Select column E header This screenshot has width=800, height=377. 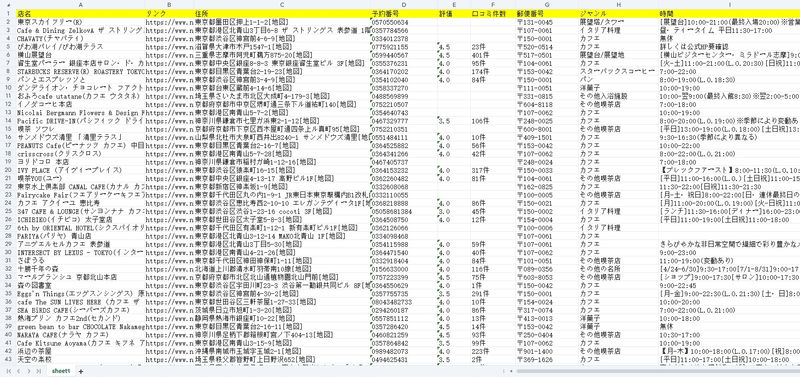[454, 5]
